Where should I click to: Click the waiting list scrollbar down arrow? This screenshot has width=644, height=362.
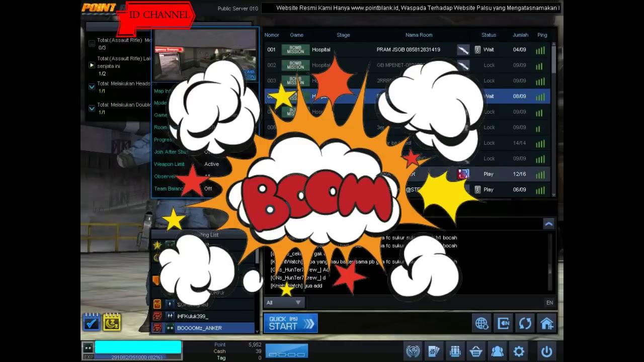(x=258, y=331)
